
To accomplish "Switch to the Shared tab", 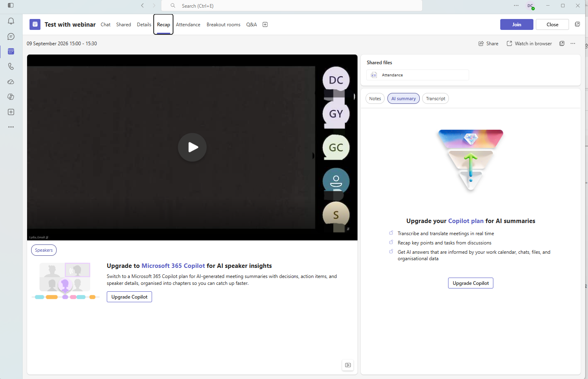I will (123, 25).
